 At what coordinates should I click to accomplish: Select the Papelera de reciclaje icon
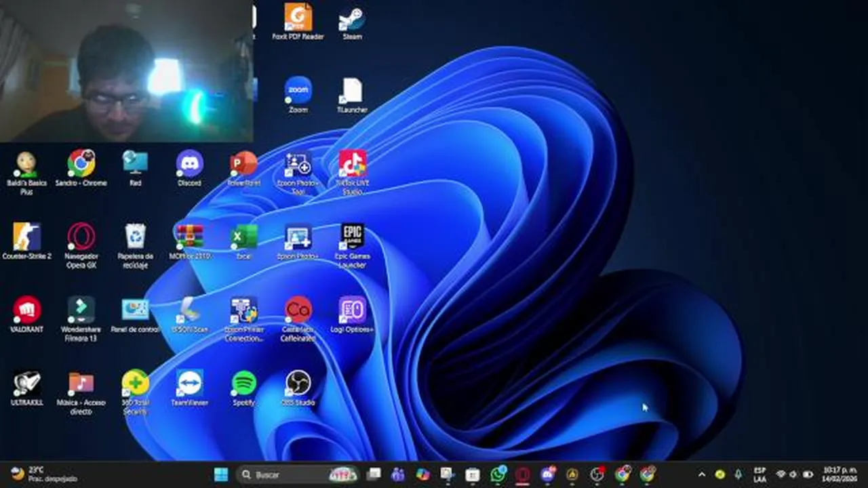pyautogui.click(x=135, y=245)
